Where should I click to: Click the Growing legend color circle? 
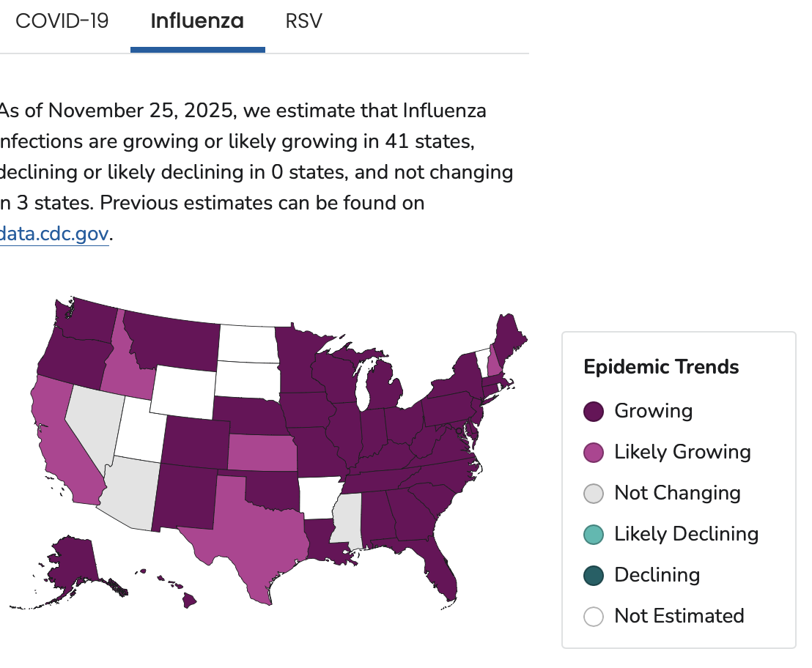(594, 412)
